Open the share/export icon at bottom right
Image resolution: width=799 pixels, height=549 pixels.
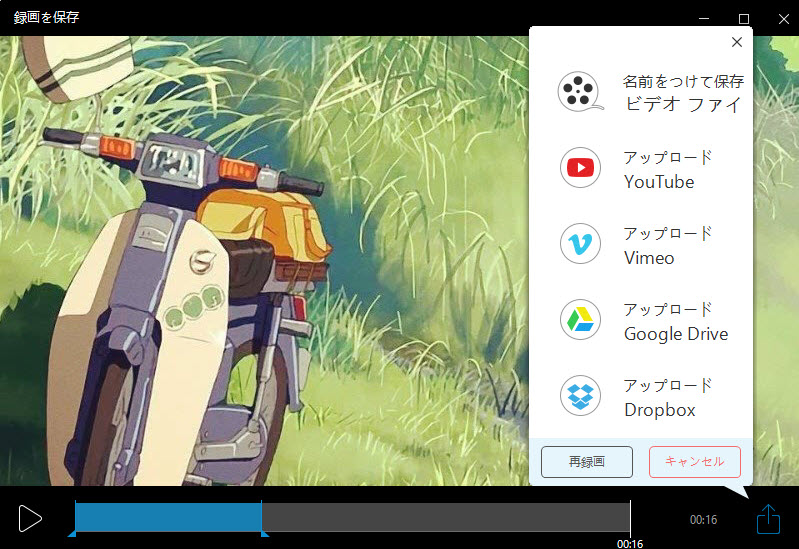(x=768, y=519)
